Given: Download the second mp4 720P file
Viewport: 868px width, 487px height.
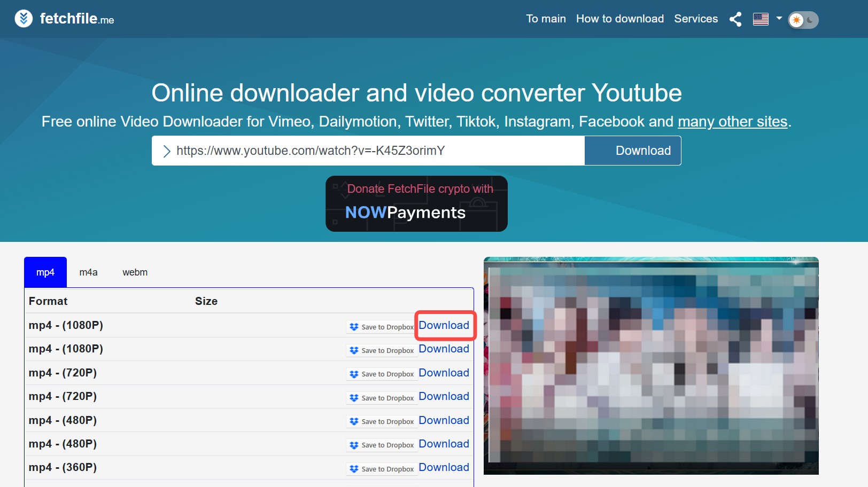Looking at the screenshot, I should click(x=444, y=396).
